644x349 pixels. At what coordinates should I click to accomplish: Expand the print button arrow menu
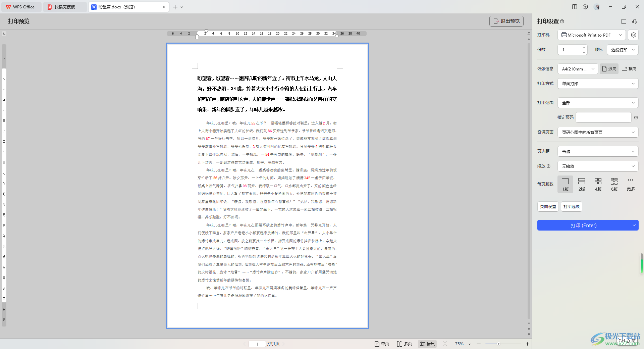(634, 226)
